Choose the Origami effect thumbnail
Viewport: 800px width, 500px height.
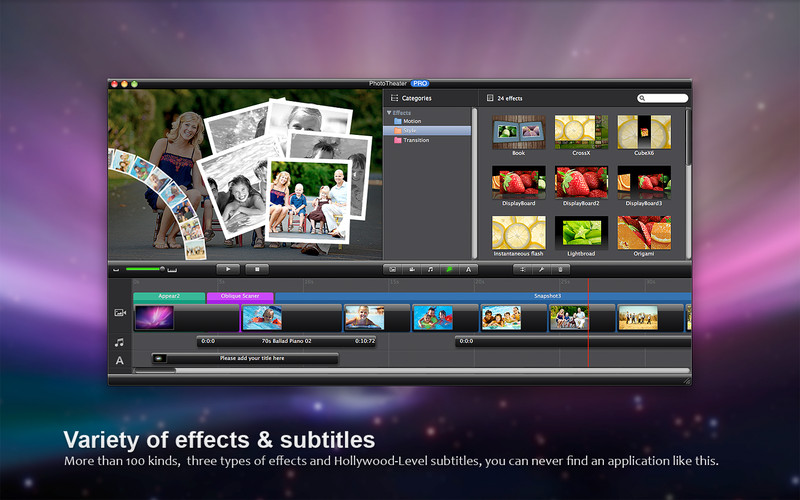644,233
